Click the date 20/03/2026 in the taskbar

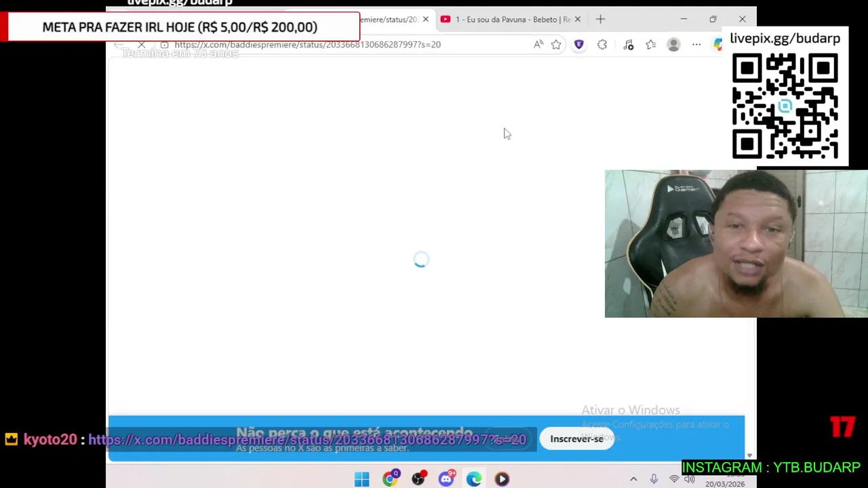tap(725, 484)
